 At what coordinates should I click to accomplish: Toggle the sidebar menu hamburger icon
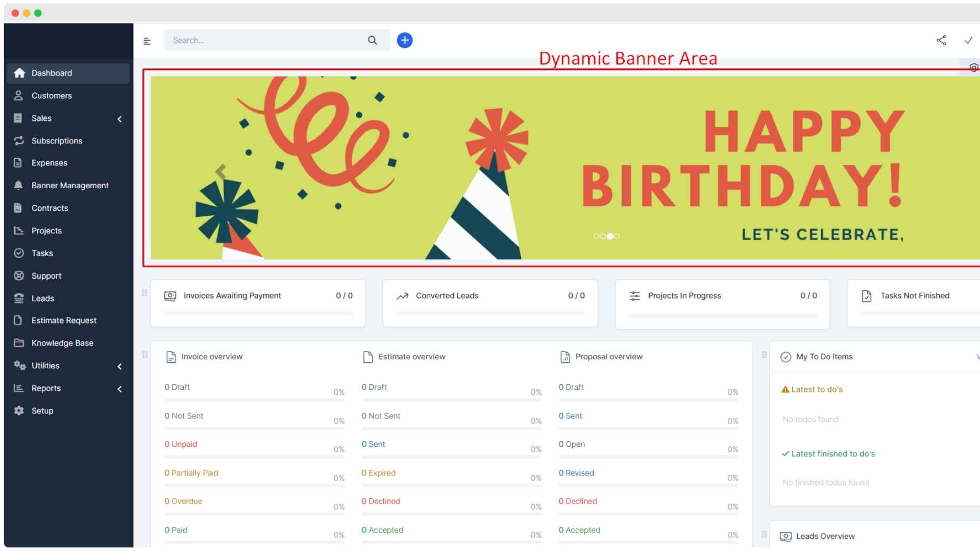point(147,41)
